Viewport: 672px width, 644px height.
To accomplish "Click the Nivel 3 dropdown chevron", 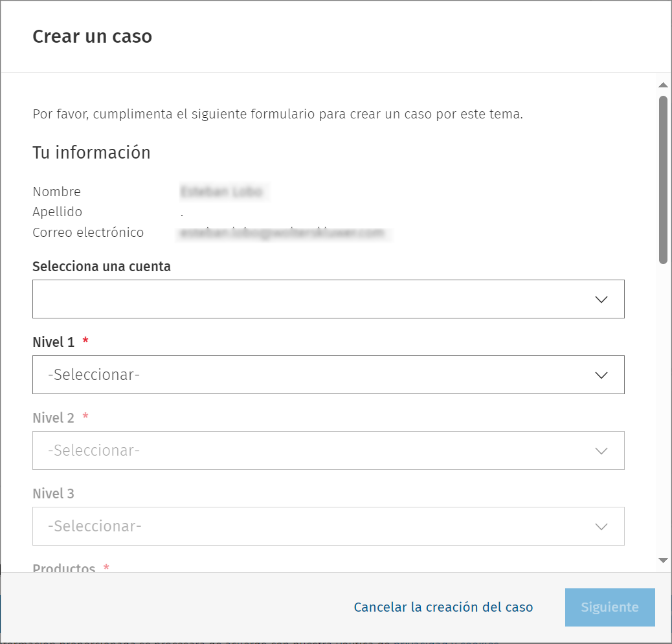I will 601,526.
